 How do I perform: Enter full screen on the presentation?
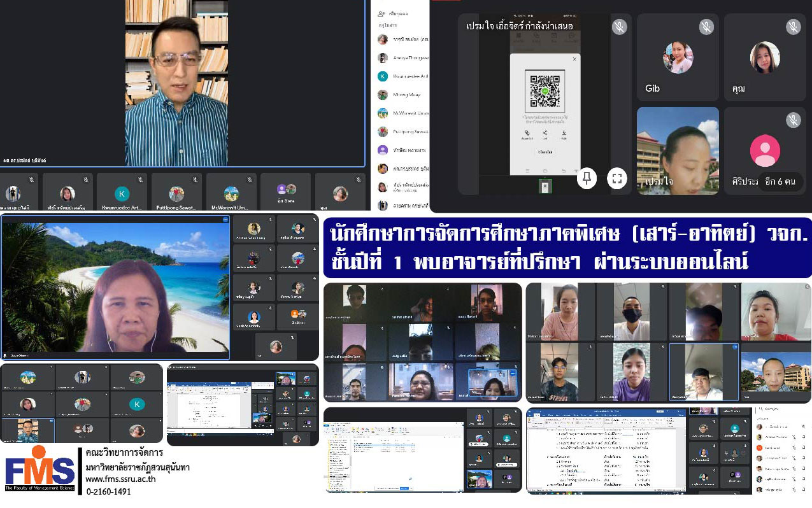click(x=616, y=179)
